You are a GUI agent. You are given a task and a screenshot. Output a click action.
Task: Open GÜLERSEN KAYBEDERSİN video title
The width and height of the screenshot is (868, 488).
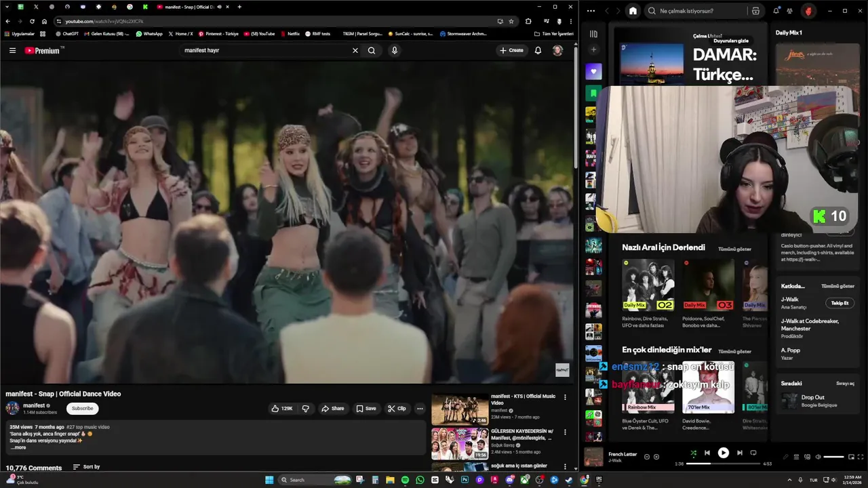click(x=522, y=434)
